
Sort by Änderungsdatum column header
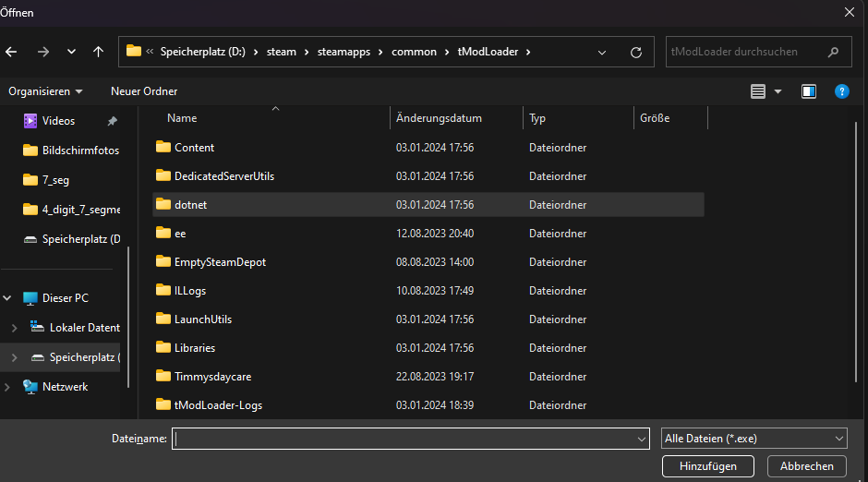pyautogui.click(x=439, y=118)
